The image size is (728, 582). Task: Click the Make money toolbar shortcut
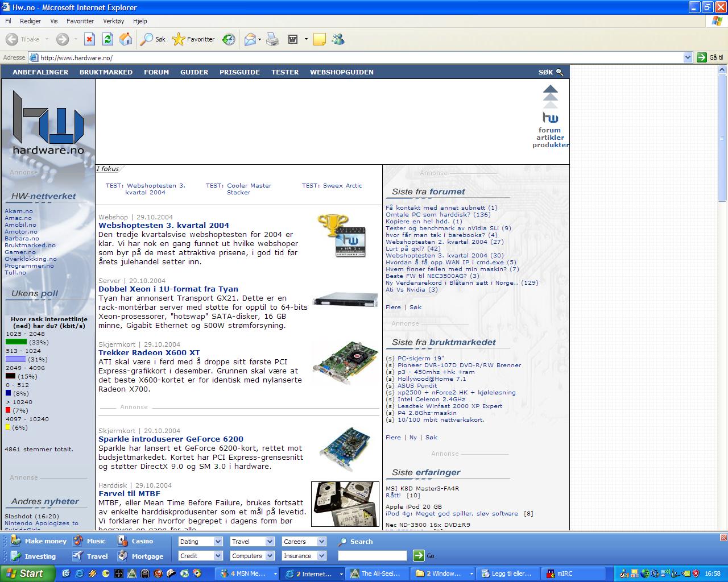pyautogui.click(x=39, y=541)
